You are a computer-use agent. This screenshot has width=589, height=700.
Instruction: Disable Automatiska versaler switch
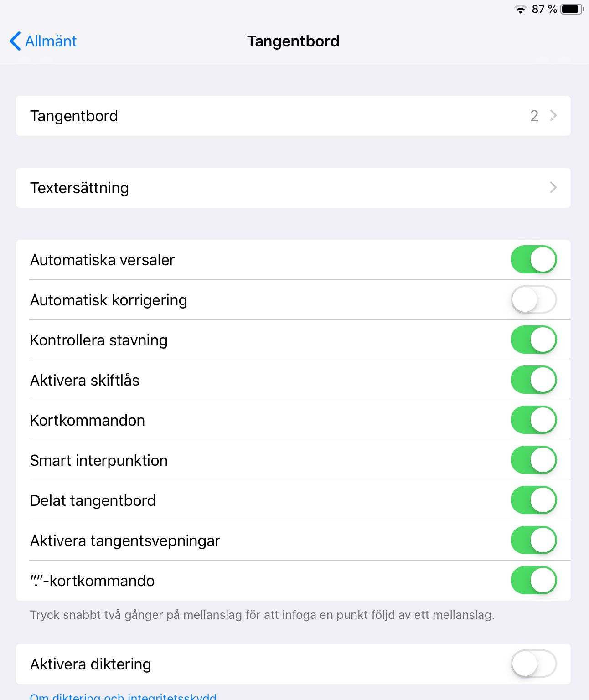click(533, 260)
